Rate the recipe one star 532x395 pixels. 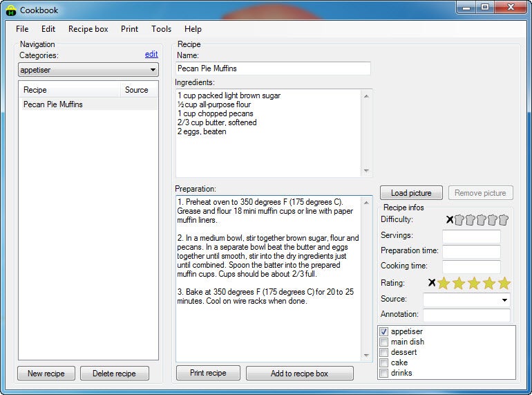444,283
